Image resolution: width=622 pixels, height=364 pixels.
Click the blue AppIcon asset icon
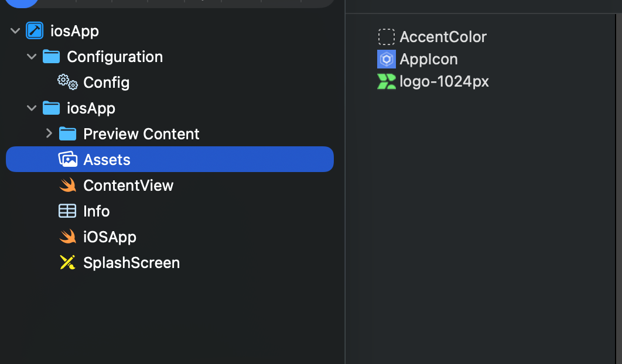pos(387,59)
